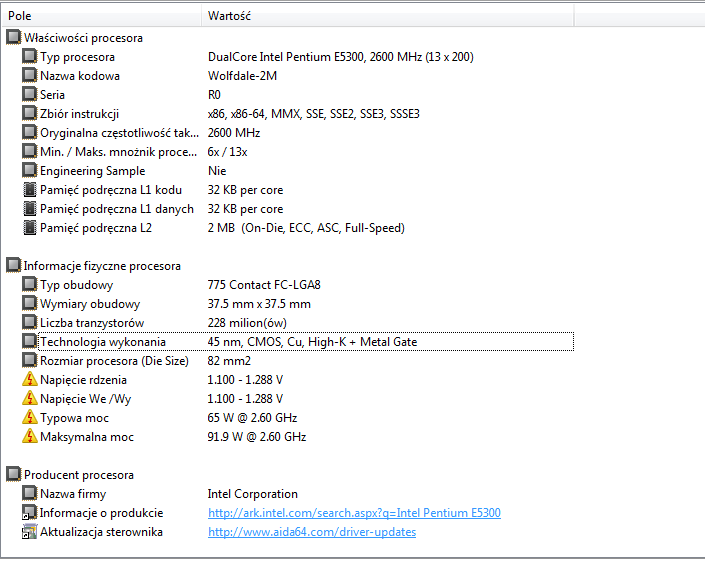Click memory icon for Pamięć podręczna L2
This screenshot has width=705, height=561.
30,227
